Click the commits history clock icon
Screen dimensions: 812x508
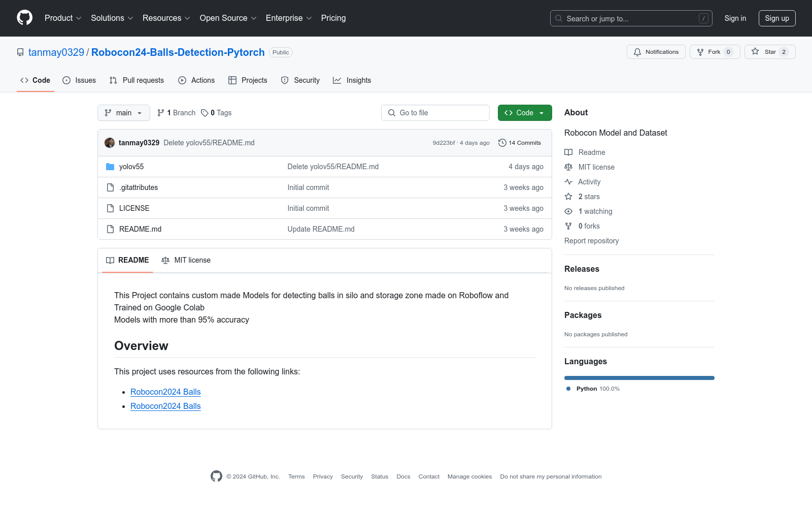(x=502, y=143)
